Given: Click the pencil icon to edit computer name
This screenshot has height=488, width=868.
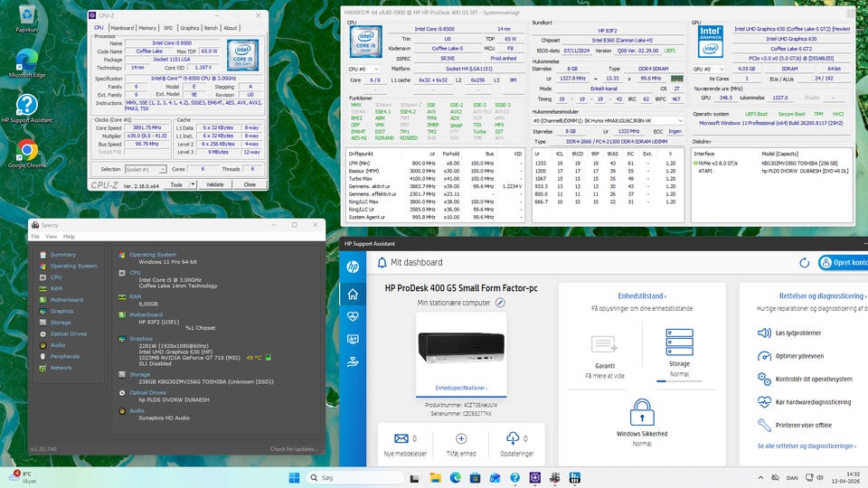Looking at the screenshot, I should coord(500,303).
